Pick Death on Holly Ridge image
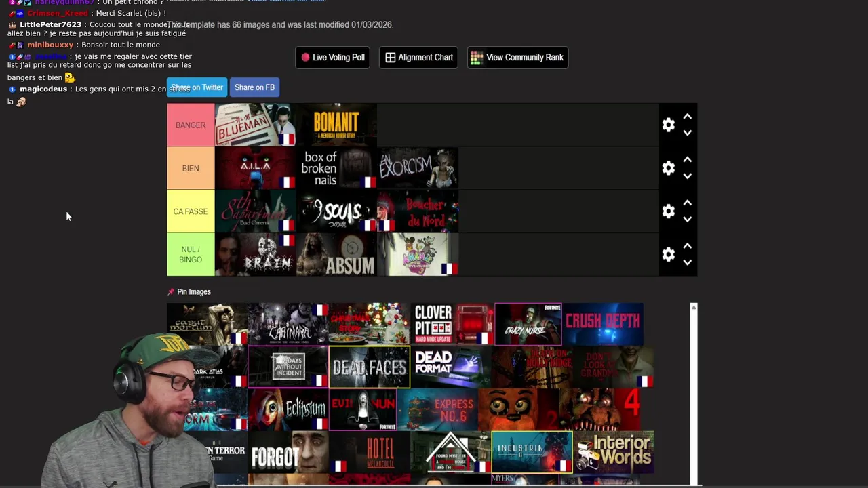 (x=532, y=367)
